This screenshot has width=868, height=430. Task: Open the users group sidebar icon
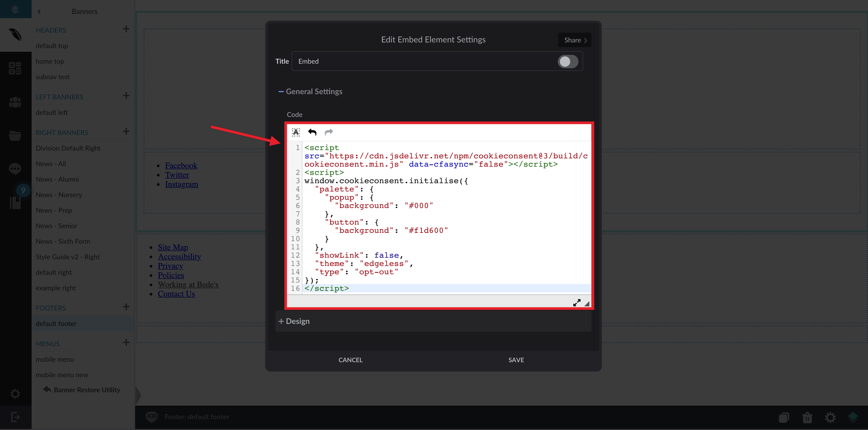15,102
